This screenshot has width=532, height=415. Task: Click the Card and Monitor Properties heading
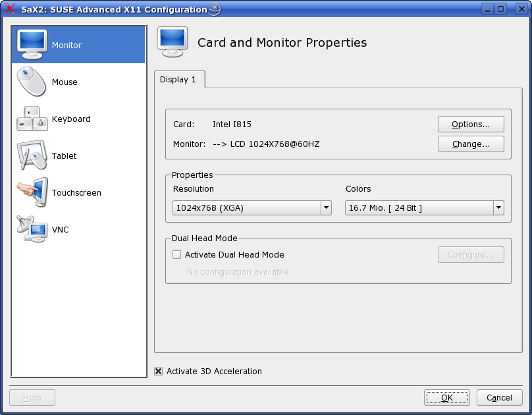pyautogui.click(x=282, y=43)
